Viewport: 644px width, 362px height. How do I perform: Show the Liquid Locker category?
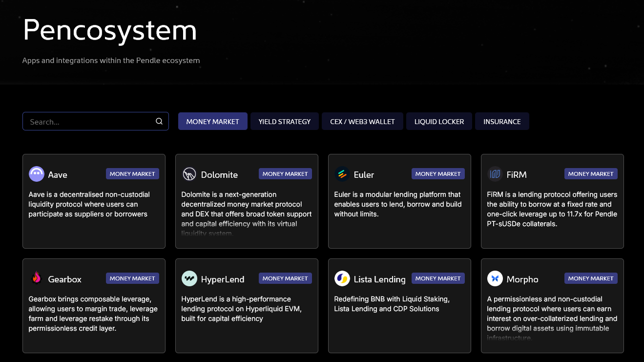[x=439, y=121]
